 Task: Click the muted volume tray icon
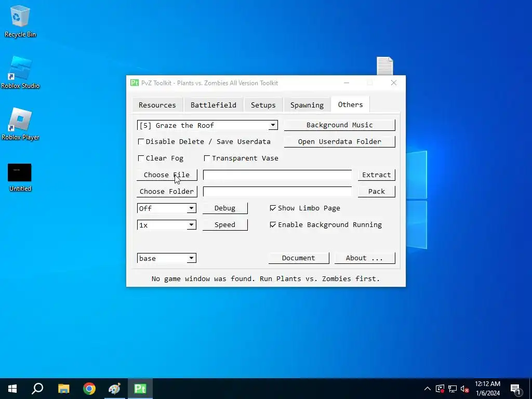(x=464, y=389)
